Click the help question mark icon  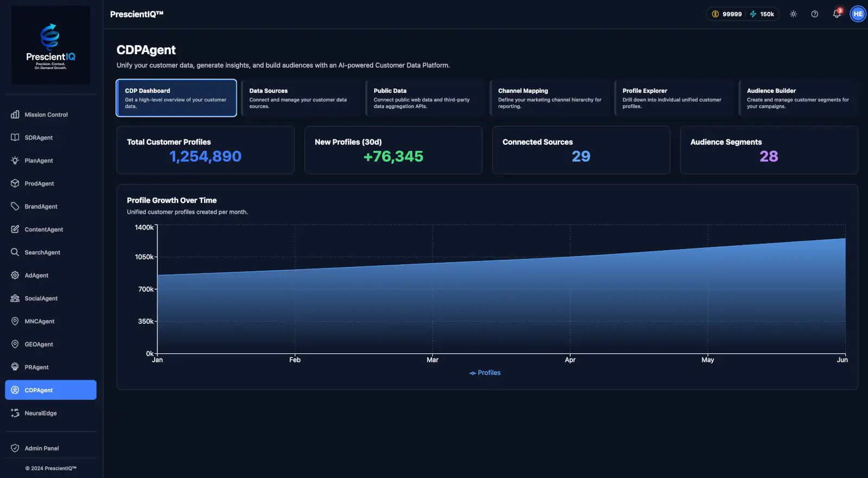tap(814, 14)
